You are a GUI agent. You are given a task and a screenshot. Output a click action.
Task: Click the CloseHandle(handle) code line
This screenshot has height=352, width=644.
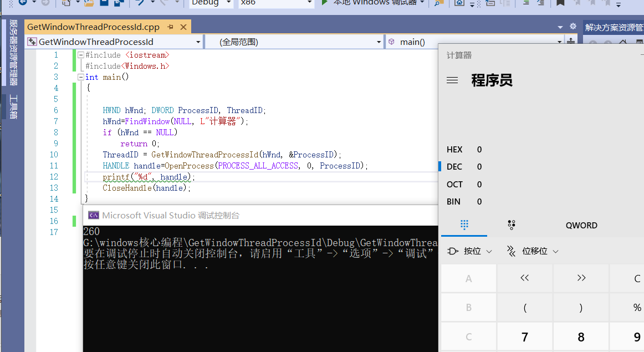point(147,188)
